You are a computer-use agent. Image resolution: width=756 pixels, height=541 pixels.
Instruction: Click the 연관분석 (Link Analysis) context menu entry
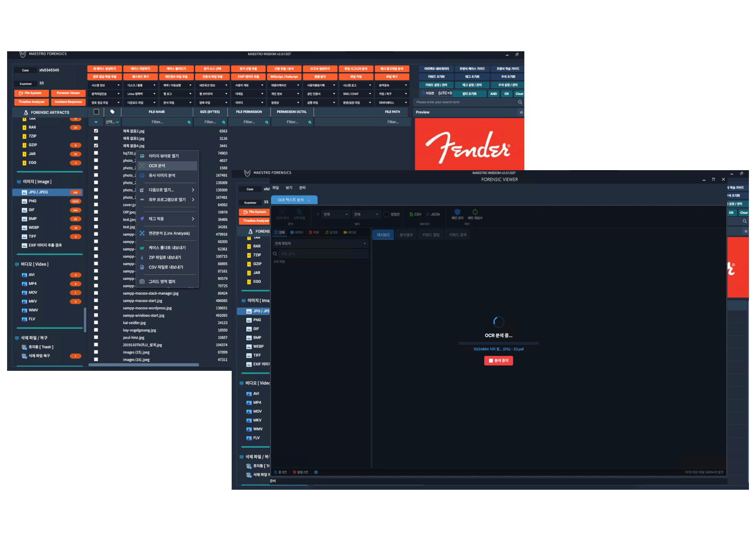(x=168, y=233)
